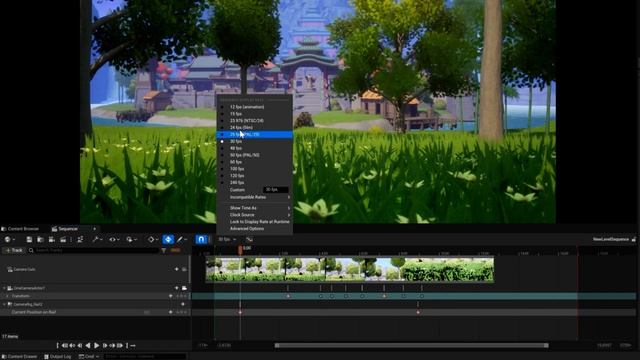
Task: Select the 30 fps radio option
Action: coord(254,141)
